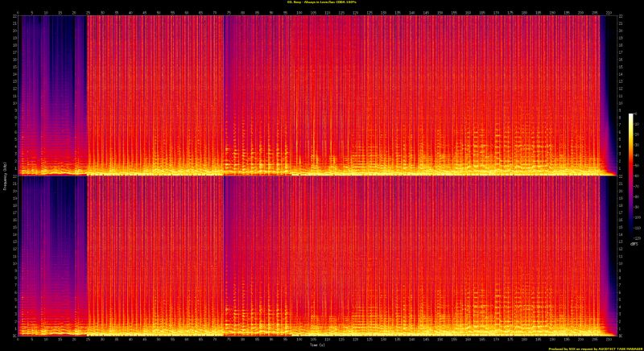This screenshot has width=644, height=351.
Task: Click the spectrogram title text at top
Action: (x=322, y=2)
